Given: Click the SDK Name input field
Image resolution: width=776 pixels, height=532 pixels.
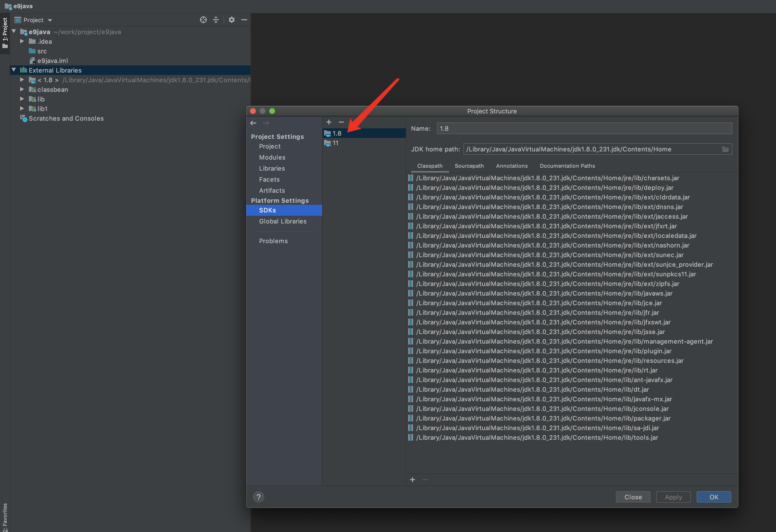Looking at the screenshot, I should pos(584,128).
